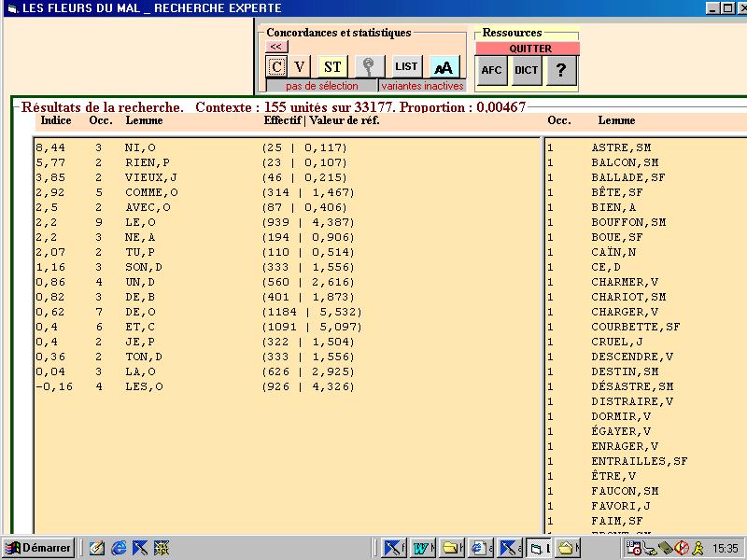The image size is (747, 560).
Task: Click the 15:35 system clock
Action: [x=726, y=549]
